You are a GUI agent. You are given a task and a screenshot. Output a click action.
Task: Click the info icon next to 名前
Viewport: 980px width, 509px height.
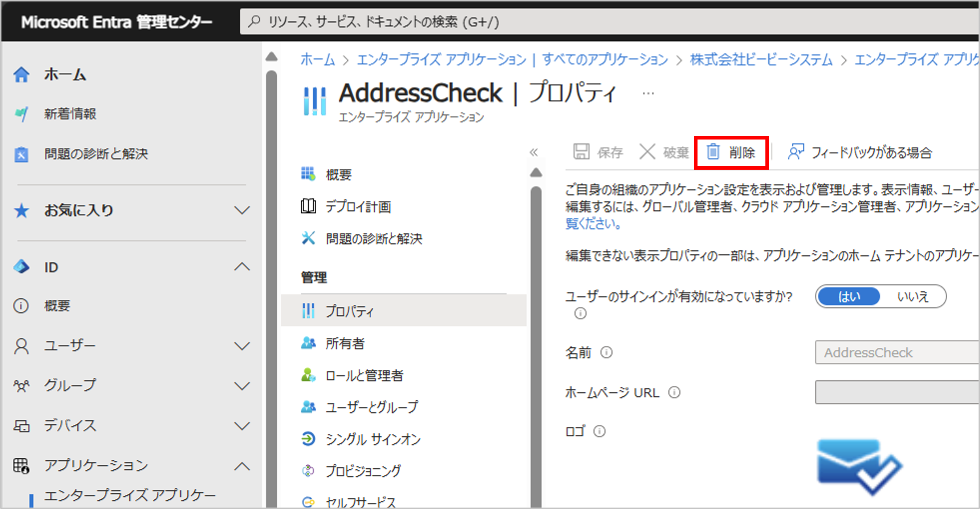coord(606,352)
